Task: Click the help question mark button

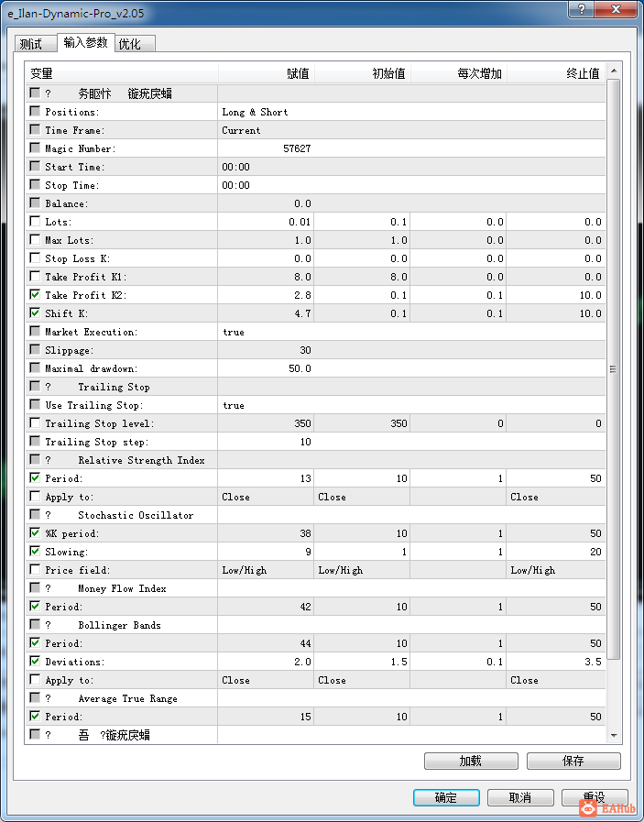Action: pyautogui.click(x=581, y=9)
